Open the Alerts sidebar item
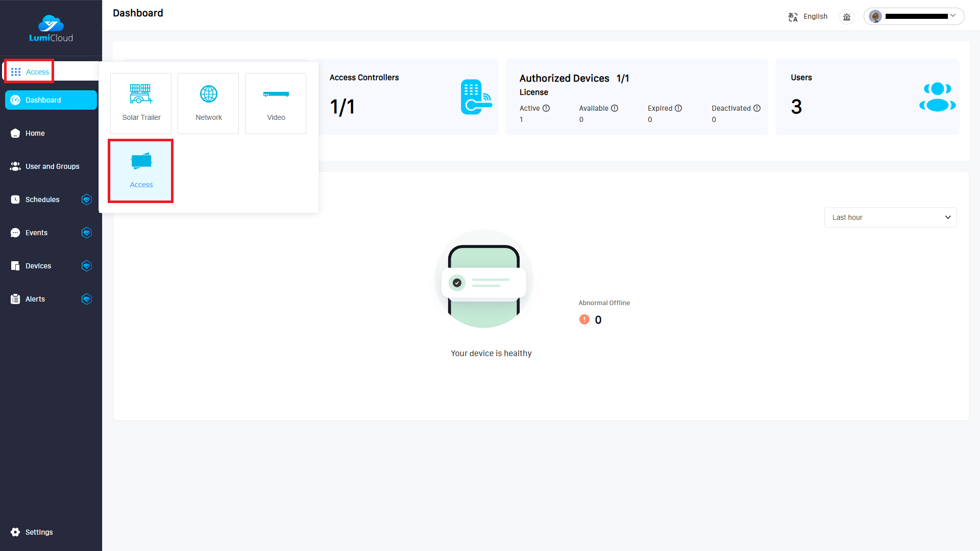Screen dimensions: 980x551 click(x=35, y=299)
